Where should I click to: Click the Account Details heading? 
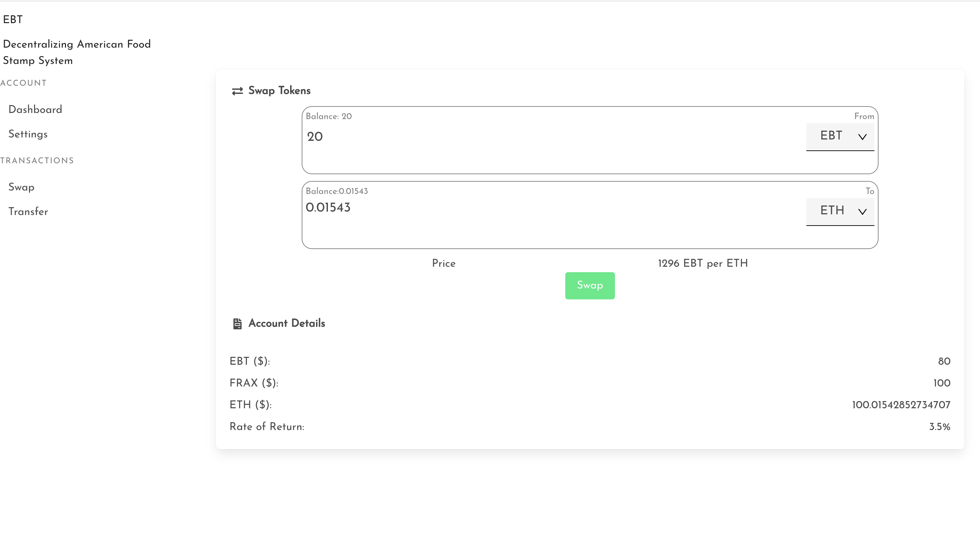[x=287, y=324]
